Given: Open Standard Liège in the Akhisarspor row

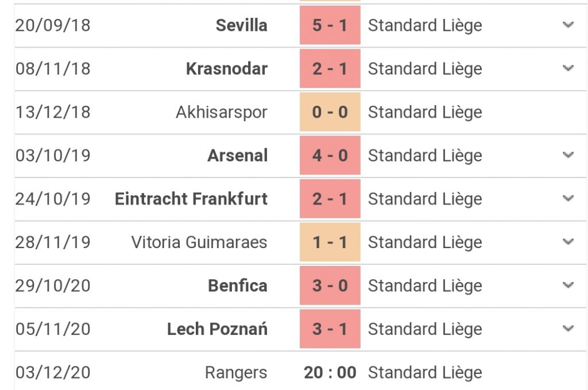Looking at the screenshot, I should tap(425, 112).
